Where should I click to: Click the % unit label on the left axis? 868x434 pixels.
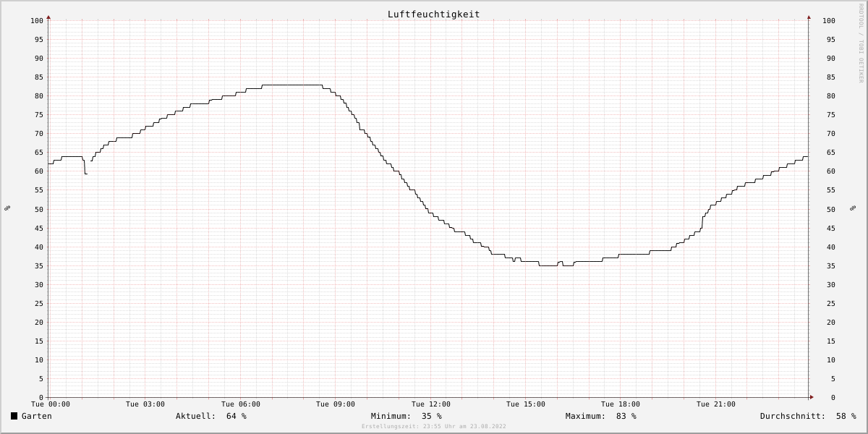tap(7, 208)
